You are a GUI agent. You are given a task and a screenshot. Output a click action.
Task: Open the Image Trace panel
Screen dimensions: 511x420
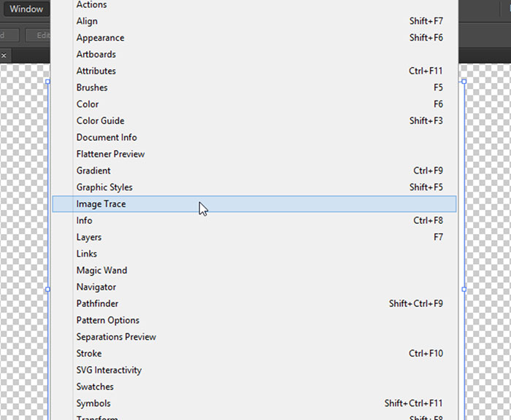click(101, 204)
